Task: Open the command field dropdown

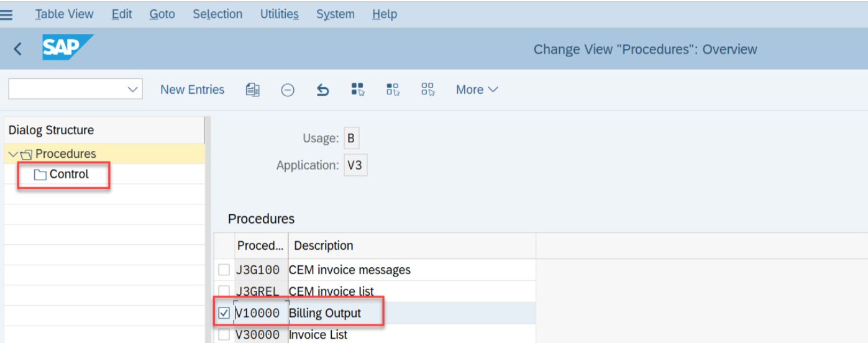Action: [x=132, y=89]
